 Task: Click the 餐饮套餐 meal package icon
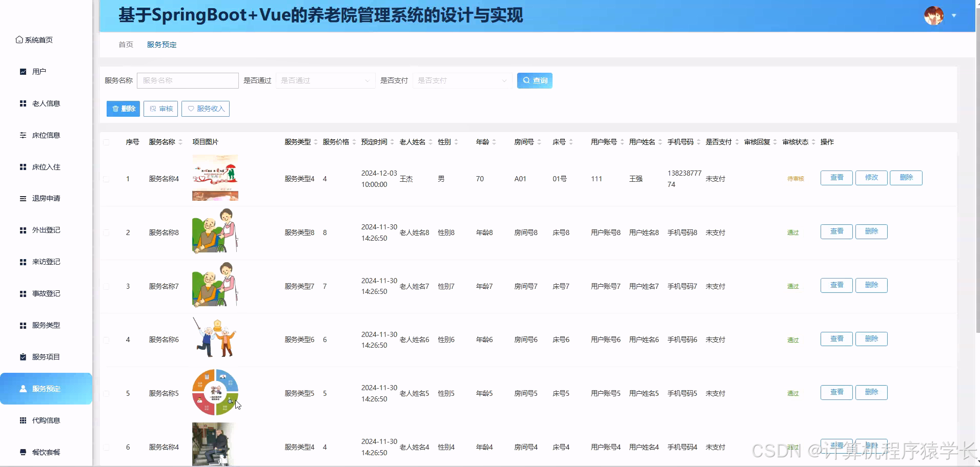[x=22, y=452]
